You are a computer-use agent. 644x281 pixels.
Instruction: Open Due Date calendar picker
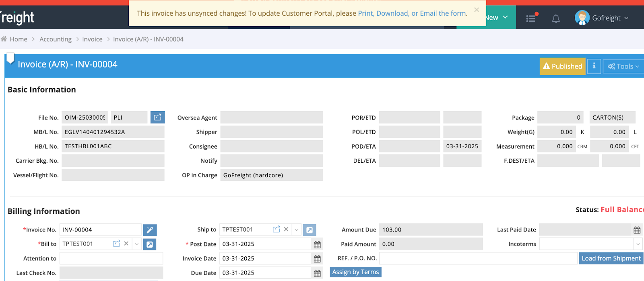coord(317,273)
